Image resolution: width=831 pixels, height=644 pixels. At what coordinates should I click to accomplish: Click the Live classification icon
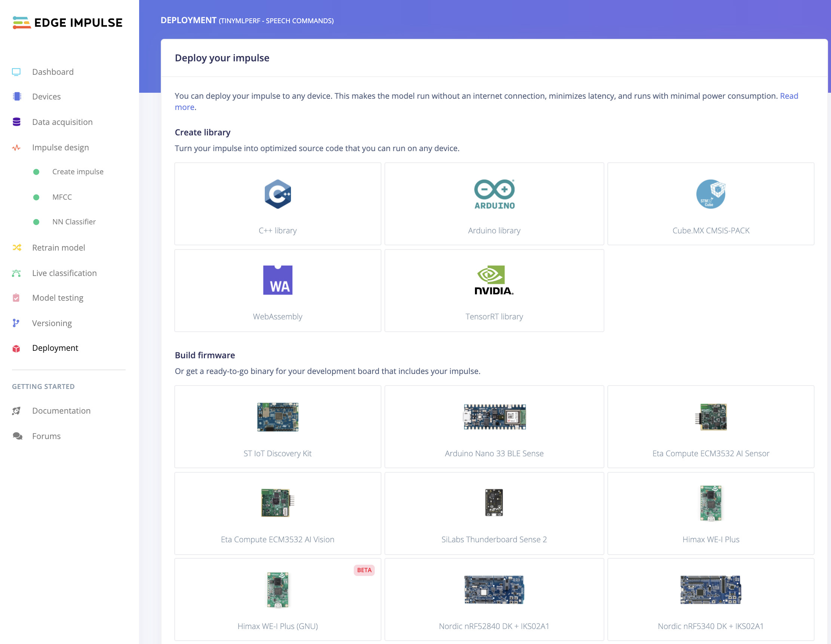click(16, 273)
